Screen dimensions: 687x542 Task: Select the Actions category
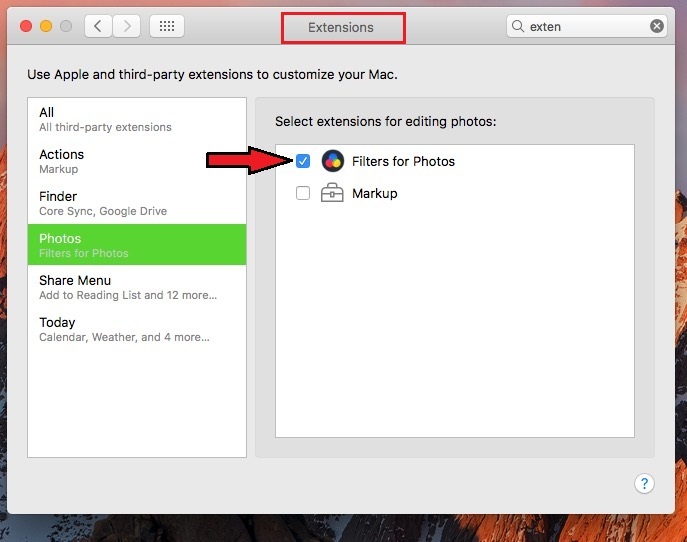pos(137,161)
